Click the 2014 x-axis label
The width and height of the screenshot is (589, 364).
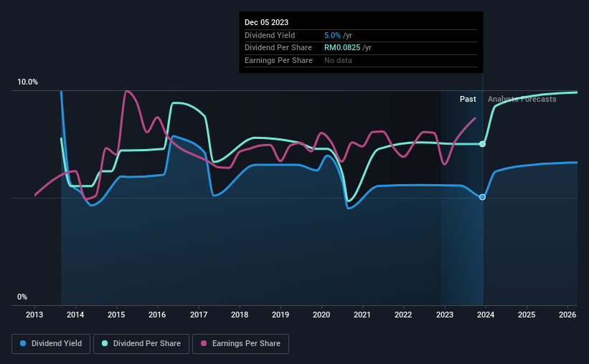pos(75,315)
